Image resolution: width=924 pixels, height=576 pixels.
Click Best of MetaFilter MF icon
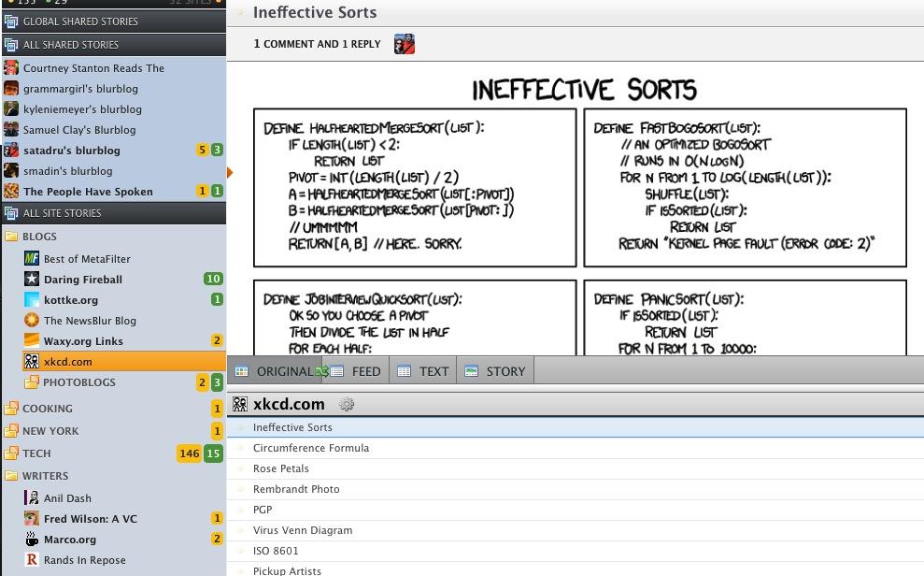[x=32, y=259]
